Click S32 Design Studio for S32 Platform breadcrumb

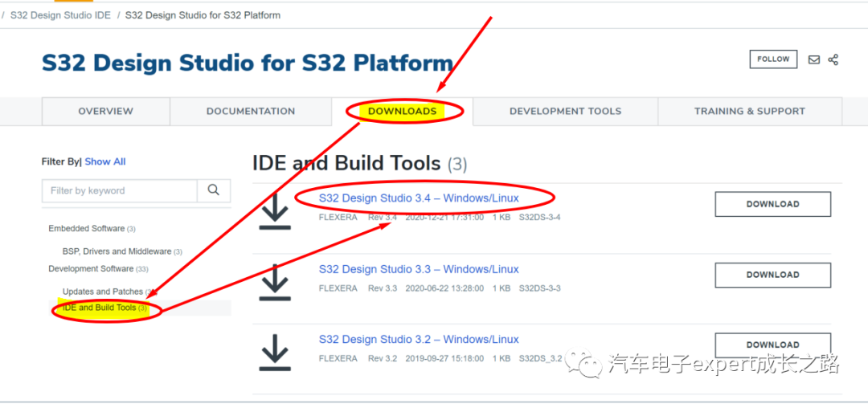[x=203, y=15]
